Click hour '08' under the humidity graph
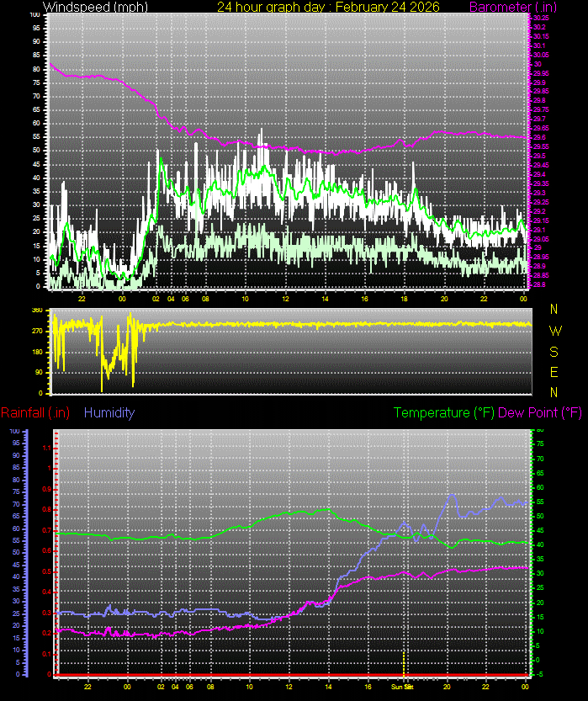 (210, 687)
